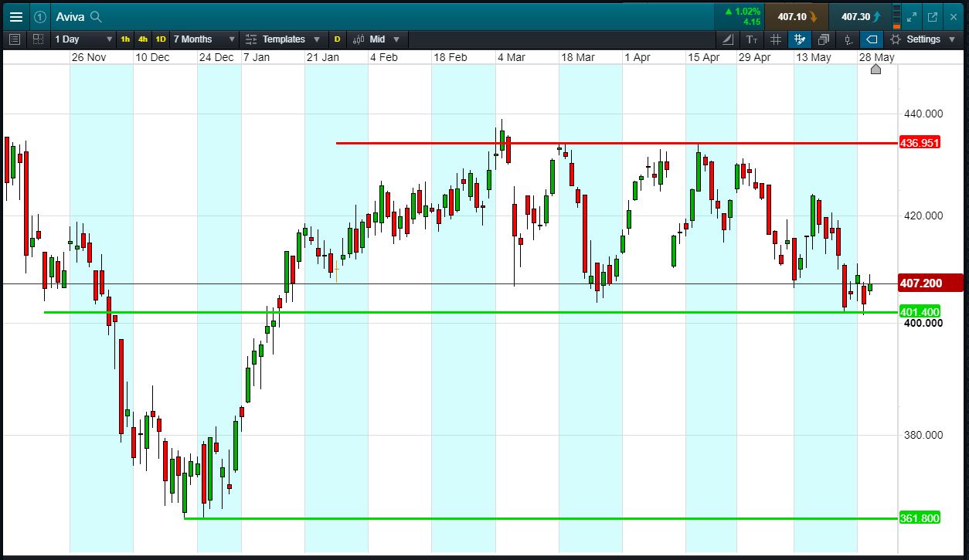Select the text annotation Tt tool

[752, 39]
